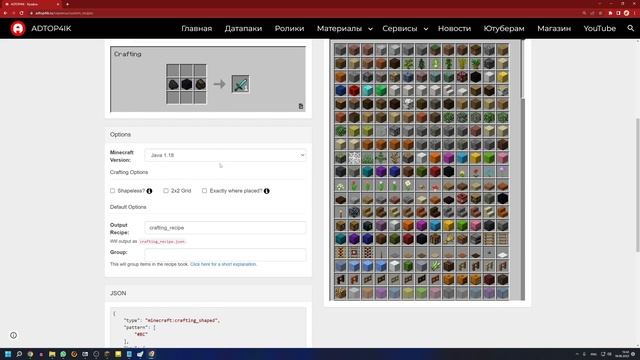The image size is (640, 360).
Task: Open the Датапаки navigation item
Action: [x=243, y=29]
